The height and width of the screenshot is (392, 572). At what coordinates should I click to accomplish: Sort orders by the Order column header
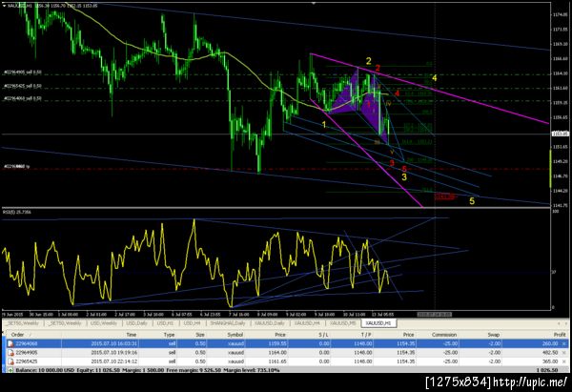click(x=17, y=335)
